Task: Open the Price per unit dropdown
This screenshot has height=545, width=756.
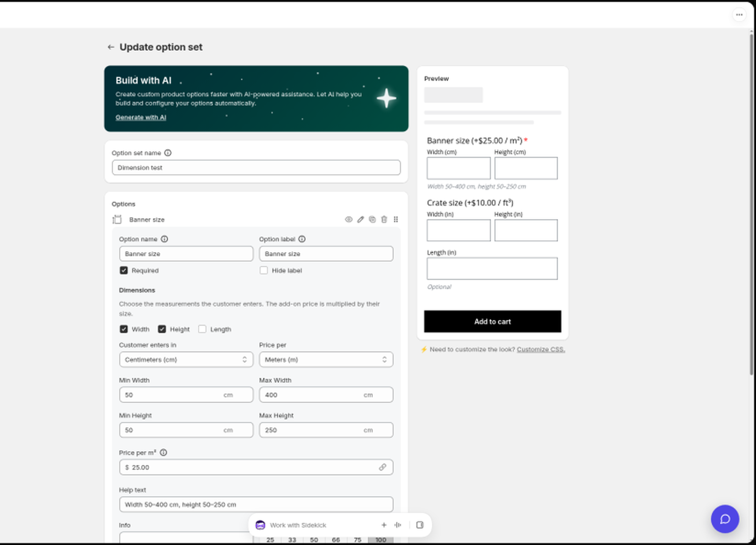Action: (x=326, y=360)
